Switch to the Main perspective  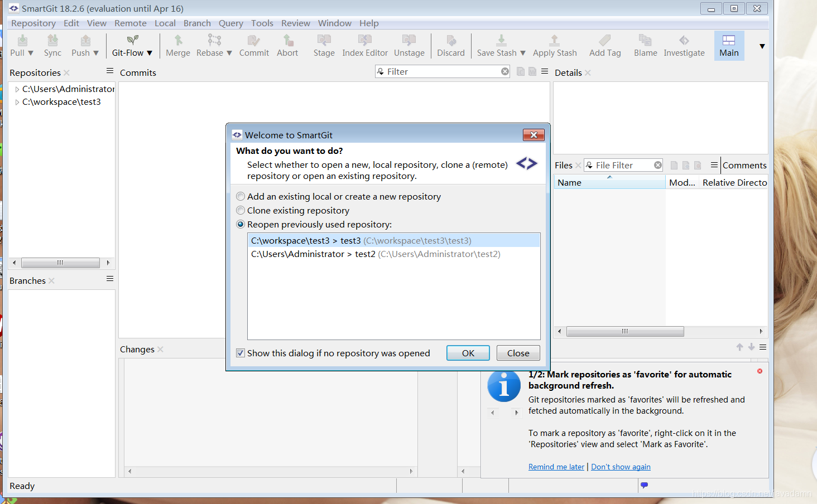tap(729, 46)
